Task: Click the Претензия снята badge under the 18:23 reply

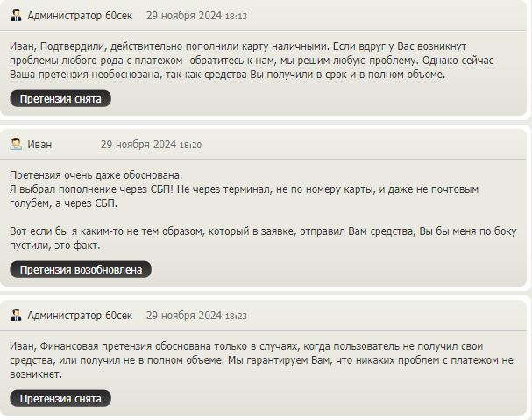Action: (x=60, y=398)
